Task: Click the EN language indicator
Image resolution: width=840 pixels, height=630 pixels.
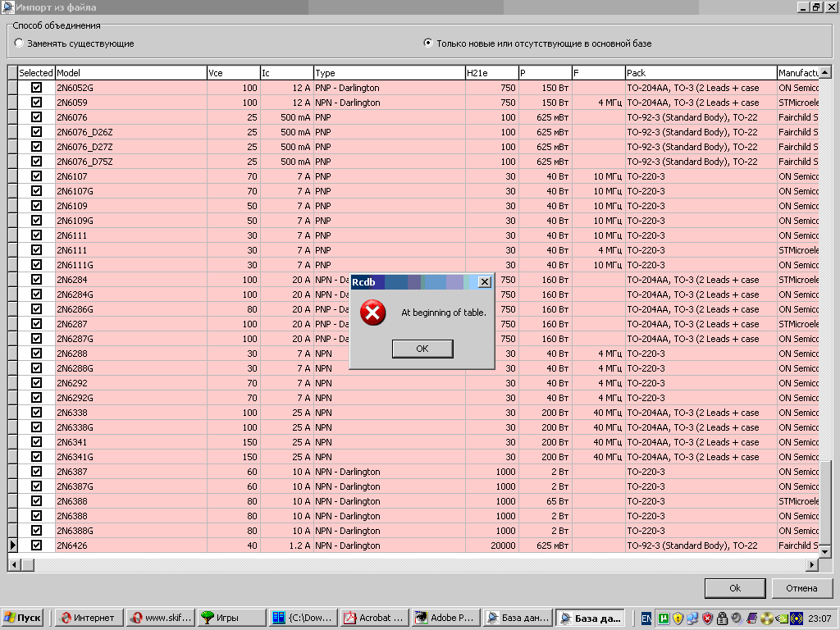Action: tap(646, 619)
